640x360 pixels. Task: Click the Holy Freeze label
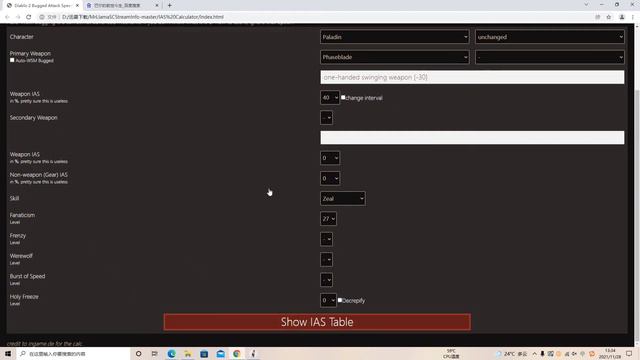[24, 297]
